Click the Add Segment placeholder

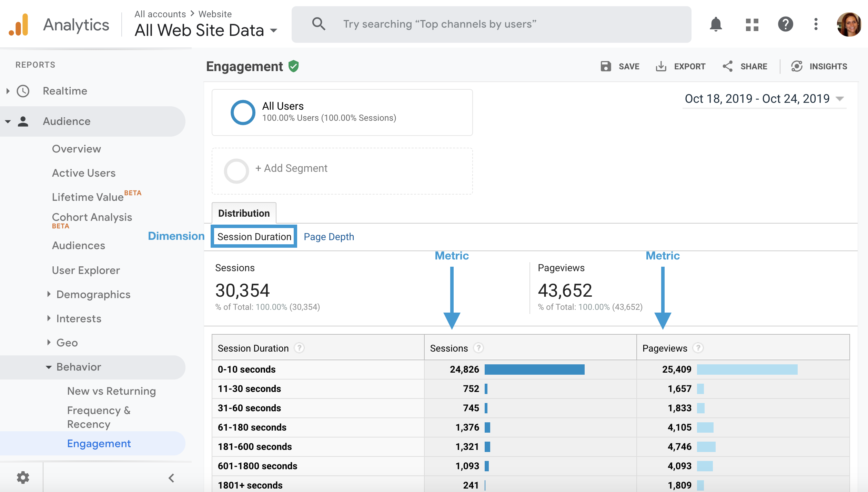point(291,168)
